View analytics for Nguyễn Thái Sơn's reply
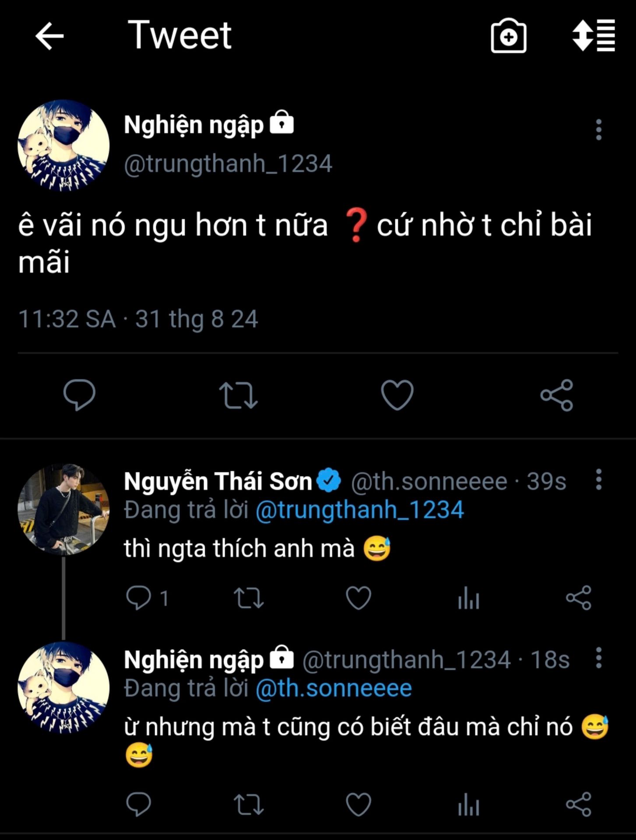This screenshot has width=636, height=840. [468, 598]
